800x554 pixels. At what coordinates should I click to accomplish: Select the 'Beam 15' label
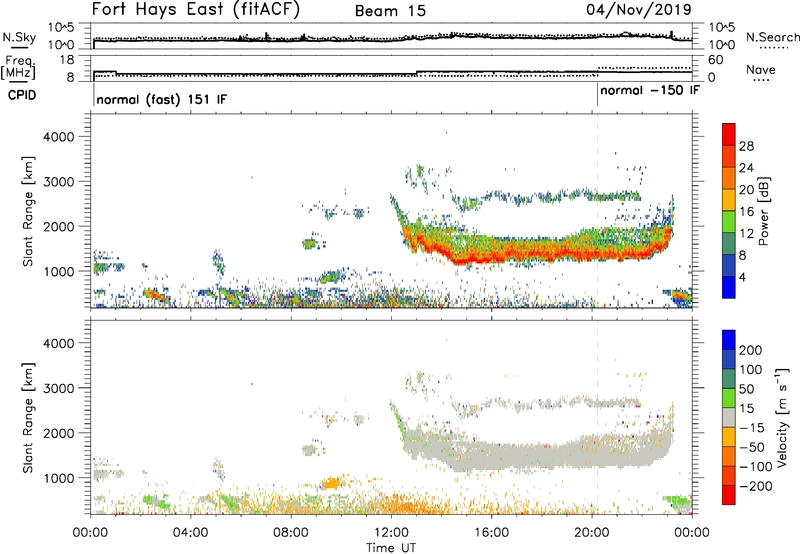(x=390, y=11)
